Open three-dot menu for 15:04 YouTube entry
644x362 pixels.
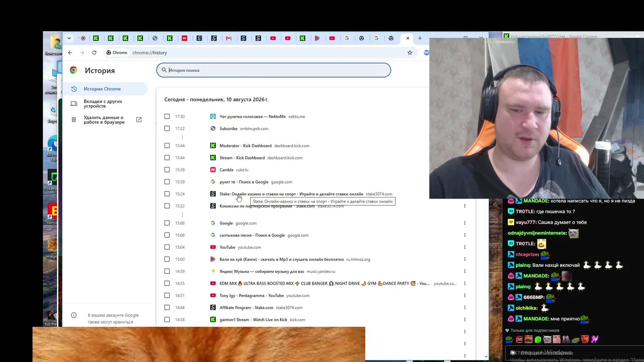coord(464,247)
